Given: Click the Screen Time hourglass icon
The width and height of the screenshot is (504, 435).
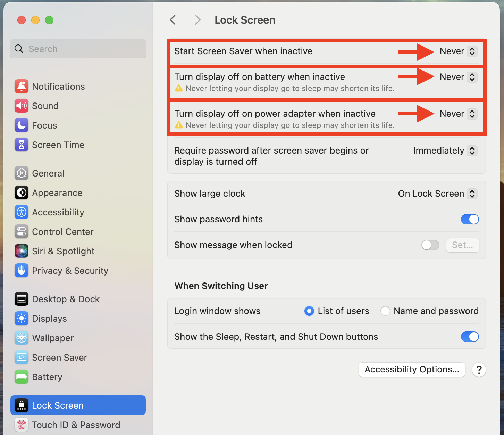Looking at the screenshot, I should click(22, 145).
